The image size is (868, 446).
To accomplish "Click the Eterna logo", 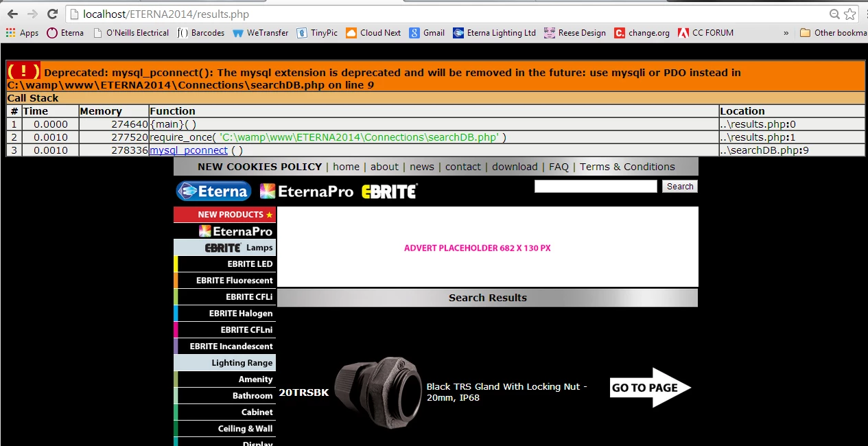I will tap(213, 191).
